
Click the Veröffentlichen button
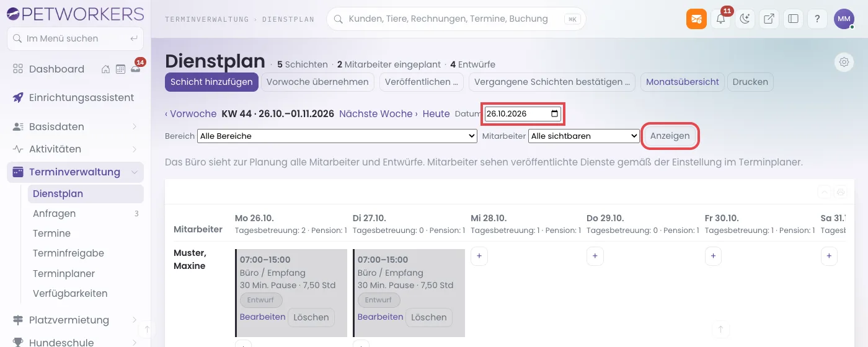pos(422,82)
